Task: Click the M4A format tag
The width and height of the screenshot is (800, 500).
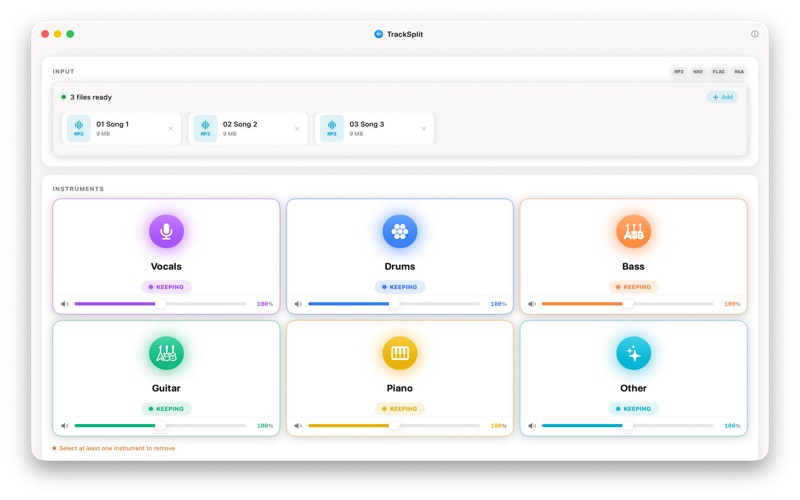Action: (x=739, y=71)
